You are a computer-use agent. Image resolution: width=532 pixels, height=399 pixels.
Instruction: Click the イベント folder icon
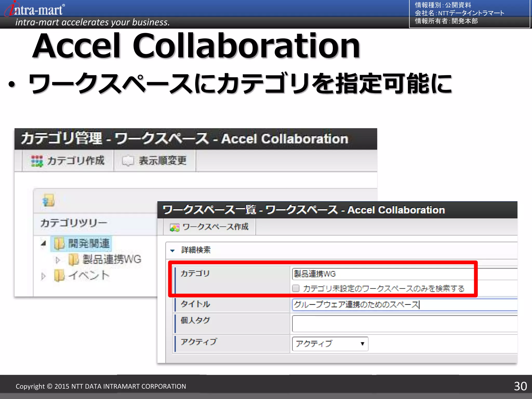point(59,275)
